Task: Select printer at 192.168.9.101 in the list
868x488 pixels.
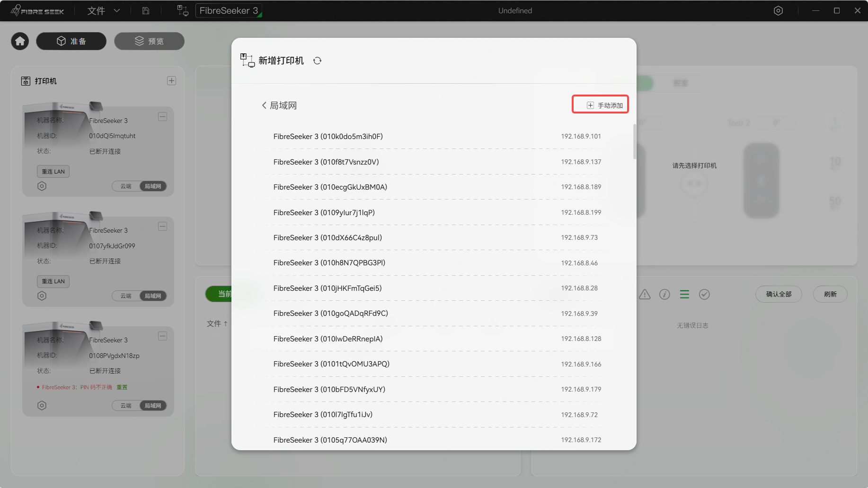Action: coord(433,136)
